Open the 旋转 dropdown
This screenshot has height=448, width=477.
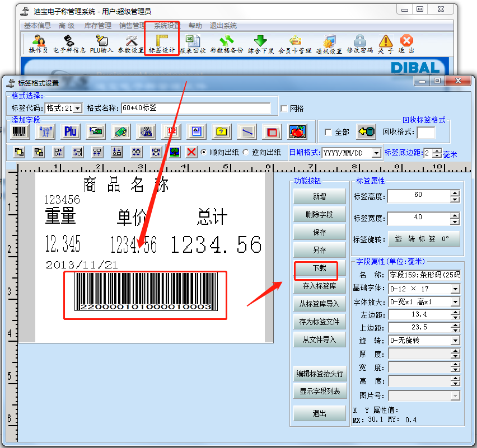pyautogui.click(x=455, y=341)
